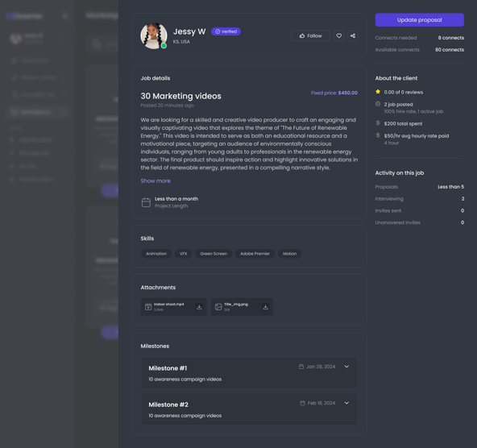Select the Animation skill tag
This screenshot has height=448, width=477.
coord(156,254)
